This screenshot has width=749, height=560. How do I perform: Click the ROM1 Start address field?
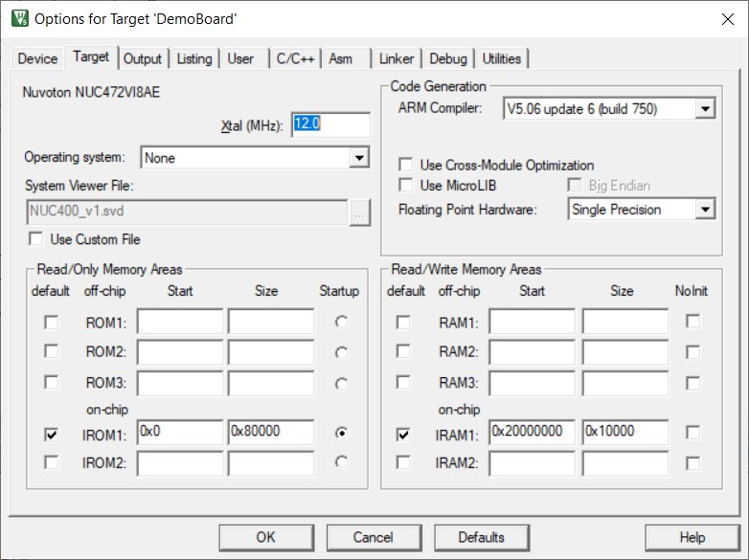tap(180, 322)
